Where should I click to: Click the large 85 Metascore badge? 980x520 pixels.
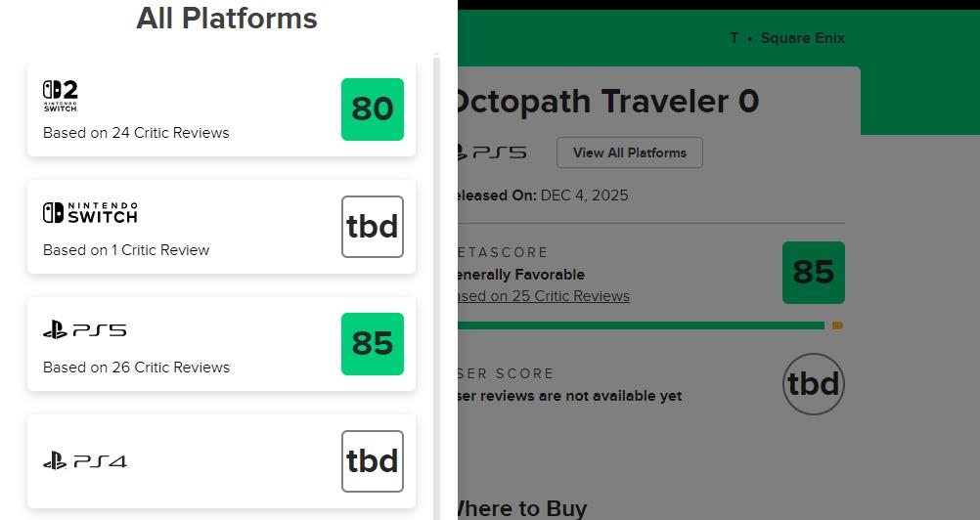coord(813,273)
